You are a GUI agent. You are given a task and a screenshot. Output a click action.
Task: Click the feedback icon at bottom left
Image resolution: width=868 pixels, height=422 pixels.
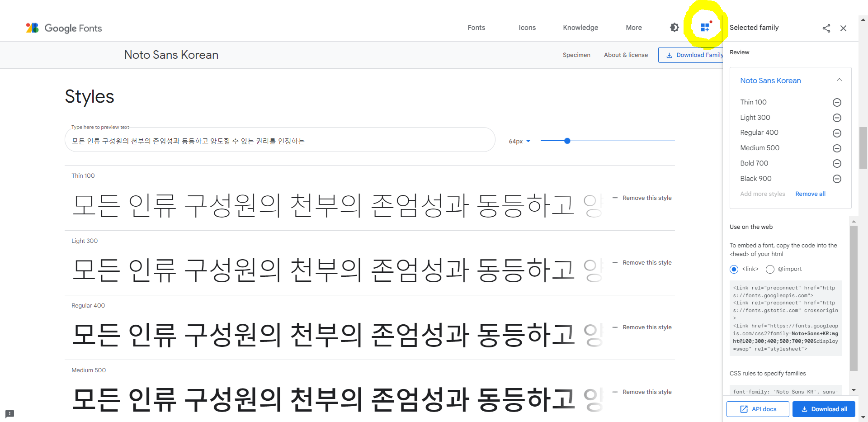(9, 414)
